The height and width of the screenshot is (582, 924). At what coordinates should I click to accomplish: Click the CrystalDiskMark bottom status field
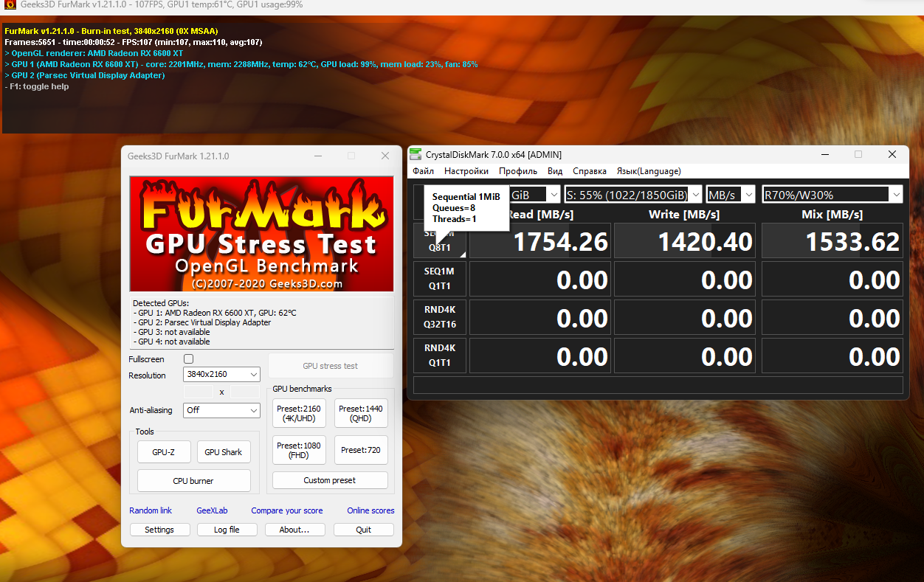[x=658, y=385]
